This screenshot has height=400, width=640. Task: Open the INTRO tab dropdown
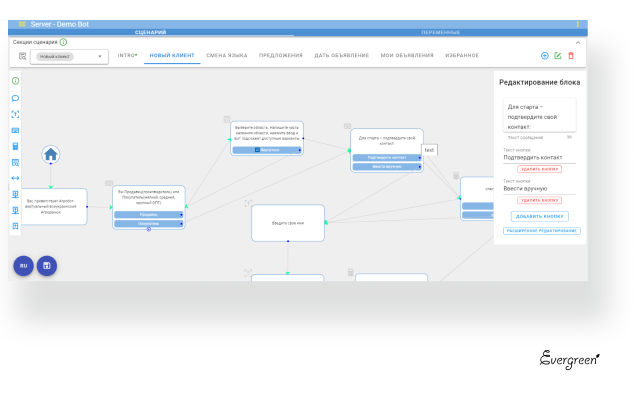pos(127,56)
